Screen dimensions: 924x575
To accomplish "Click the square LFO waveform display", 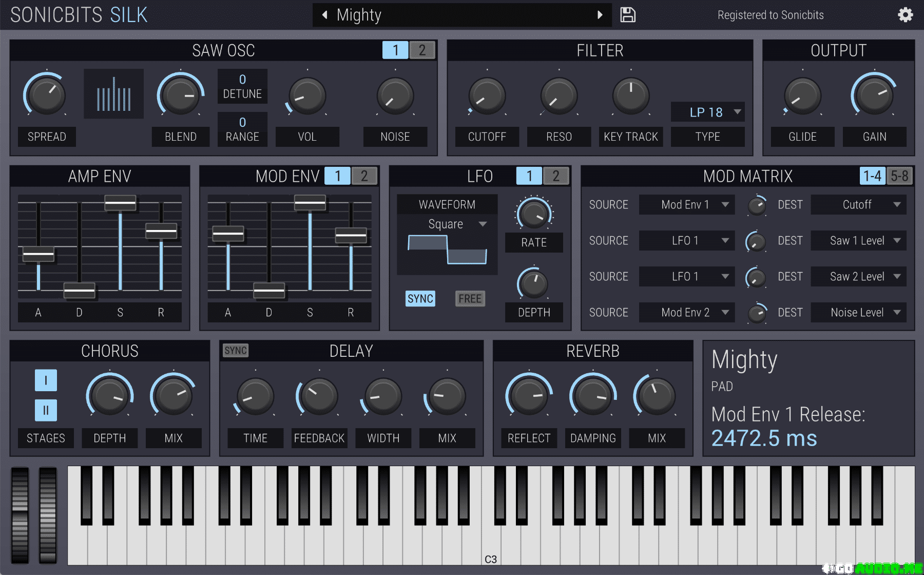I will (447, 250).
